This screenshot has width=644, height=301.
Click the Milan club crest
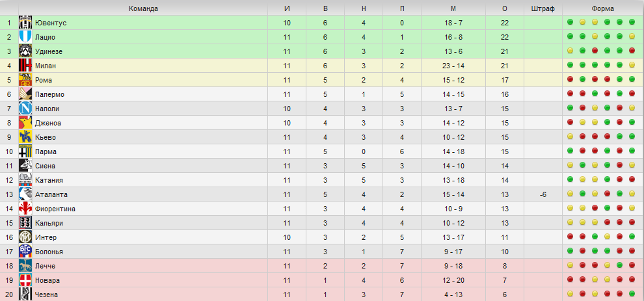[x=25, y=66]
